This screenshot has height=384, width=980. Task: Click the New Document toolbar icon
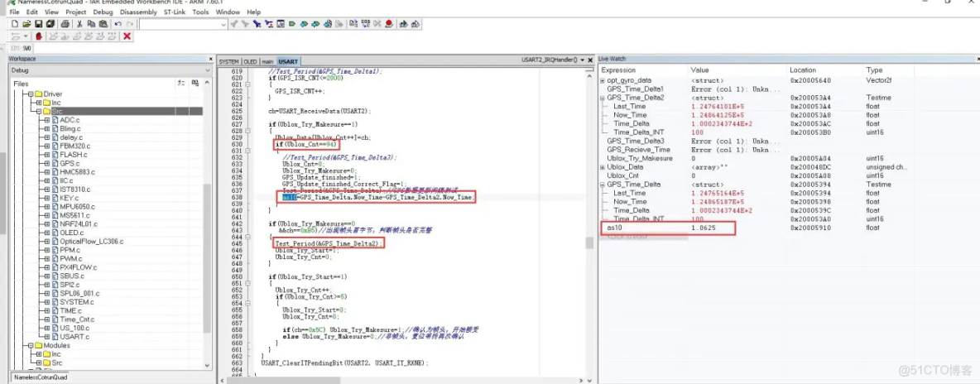[x=15, y=25]
